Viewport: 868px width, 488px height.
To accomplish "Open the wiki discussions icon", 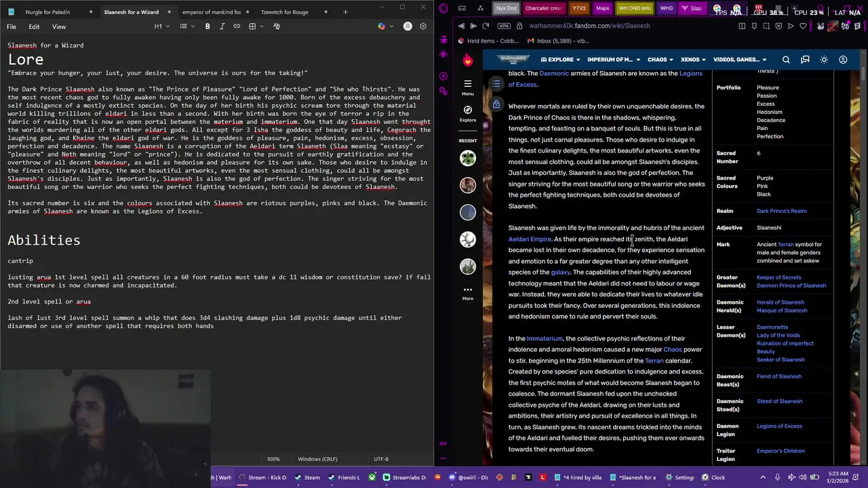I will tap(805, 60).
